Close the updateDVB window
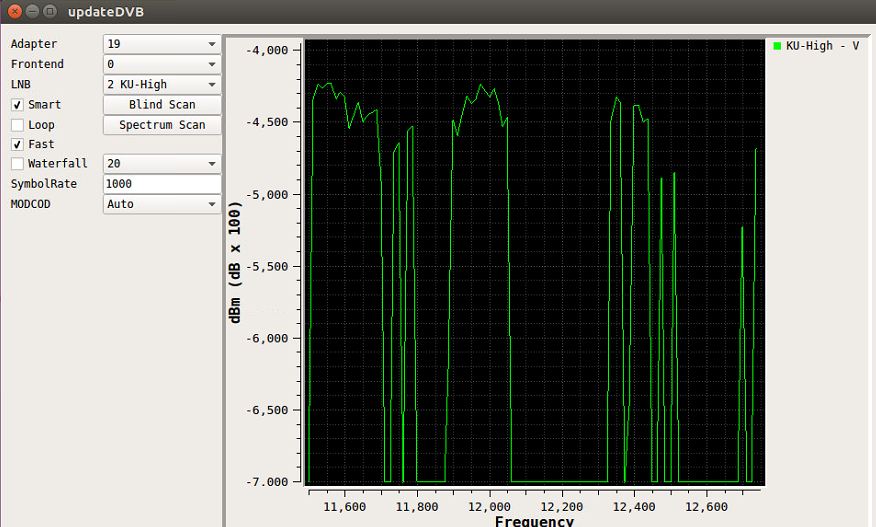Screen dimensions: 876x527 coord(15,11)
